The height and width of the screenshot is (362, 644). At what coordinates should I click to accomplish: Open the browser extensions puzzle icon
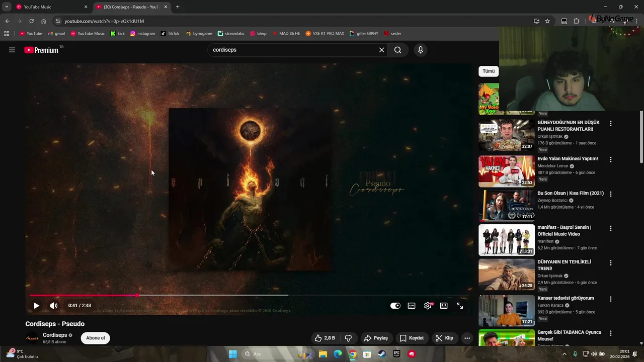577,21
